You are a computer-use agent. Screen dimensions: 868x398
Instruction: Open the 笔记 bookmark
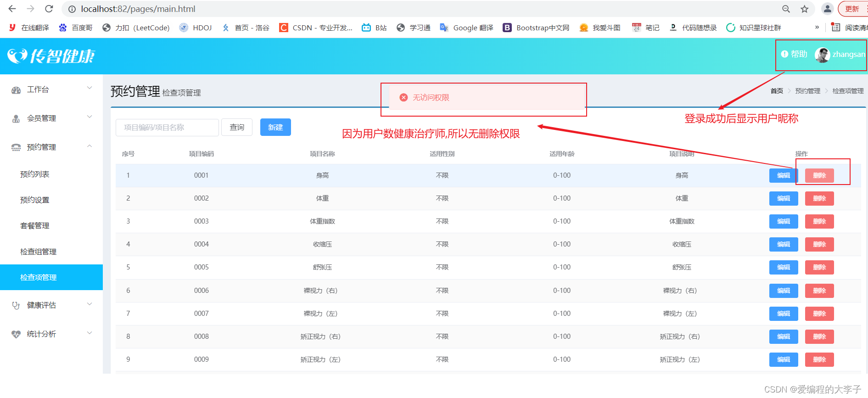click(646, 28)
